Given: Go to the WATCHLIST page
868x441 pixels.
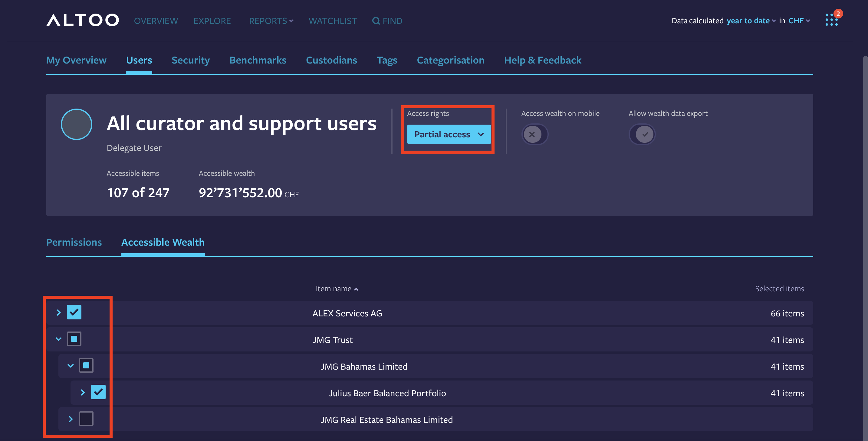Looking at the screenshot, I should [333, 21].
